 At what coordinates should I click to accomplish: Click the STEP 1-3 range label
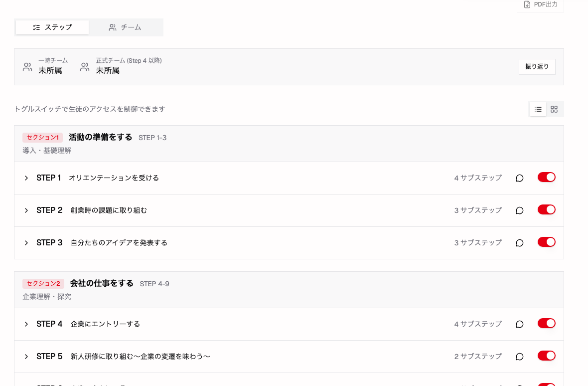[152, 138]
